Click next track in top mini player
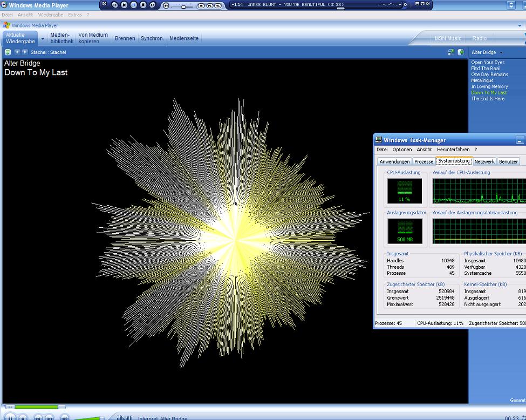Image resolution: width=526 pixels, height=420 pixels. pyautogui.click(x=152, y=5)
